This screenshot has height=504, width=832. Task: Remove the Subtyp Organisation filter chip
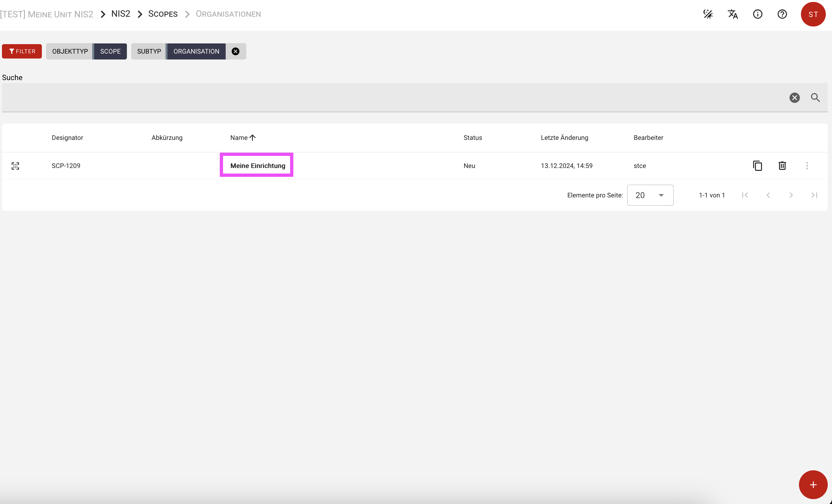(235, 51)
